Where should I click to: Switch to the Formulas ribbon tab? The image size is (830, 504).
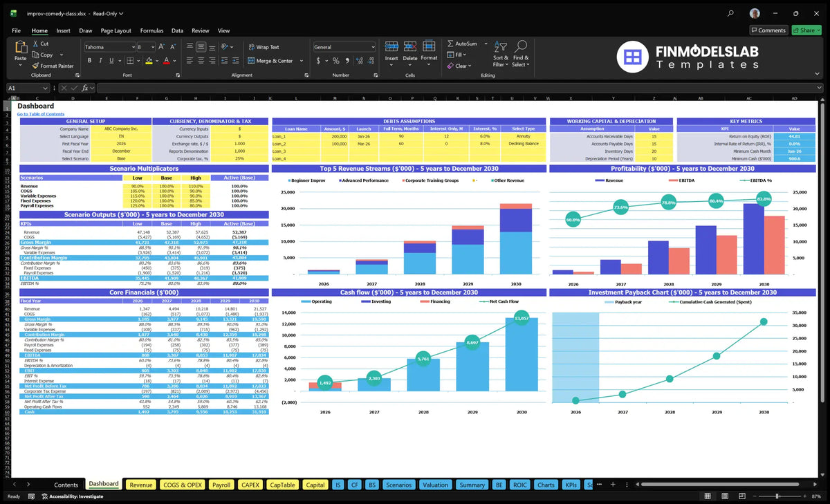tap(151, 30)
